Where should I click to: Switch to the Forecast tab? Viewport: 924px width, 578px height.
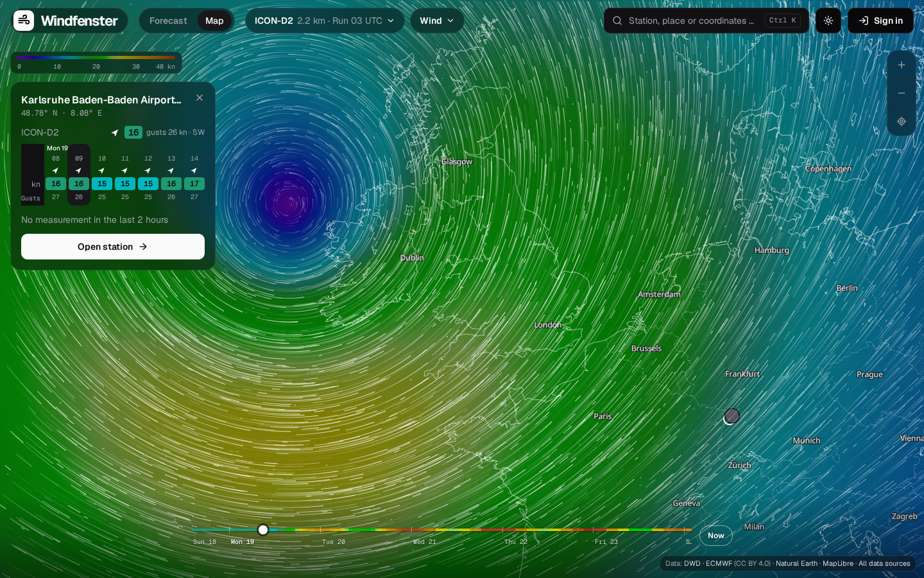point(168,21)
